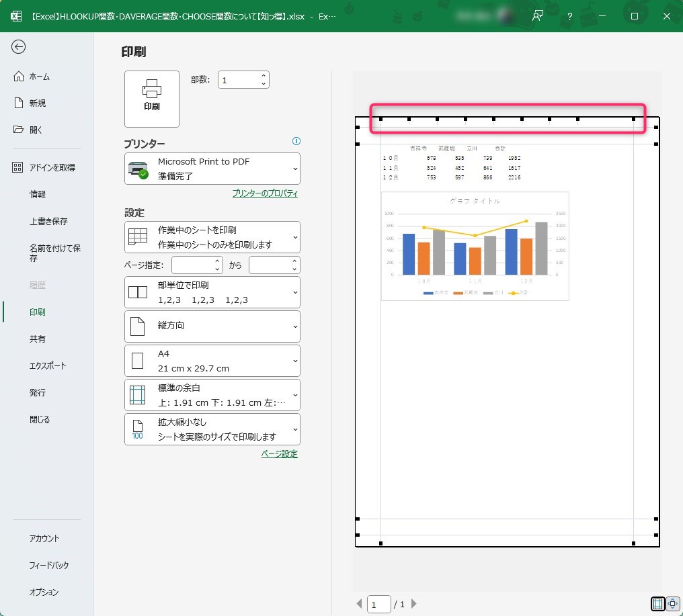Viewport: 683px width, 616px height.
Task: Toggle the show margins button
Action: [658, 604]
